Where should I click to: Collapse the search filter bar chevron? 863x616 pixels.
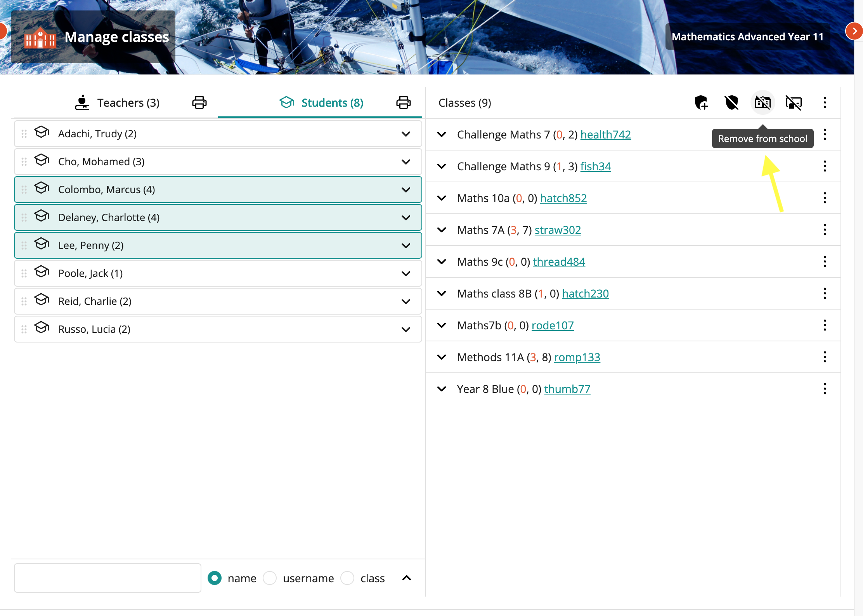tap(407, 578)
